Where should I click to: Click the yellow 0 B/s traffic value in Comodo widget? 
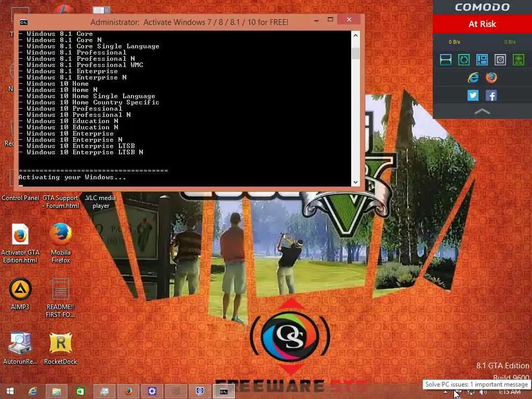pos(454,42)
